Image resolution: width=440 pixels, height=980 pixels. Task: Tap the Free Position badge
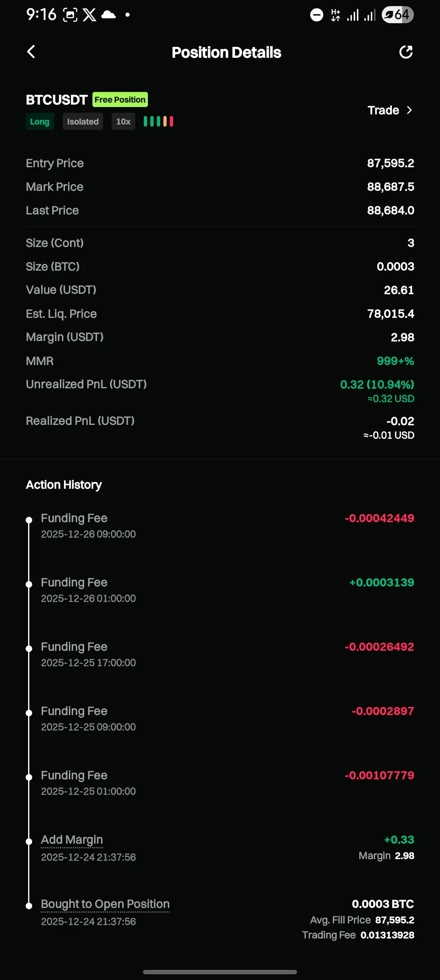coord(120,100)
